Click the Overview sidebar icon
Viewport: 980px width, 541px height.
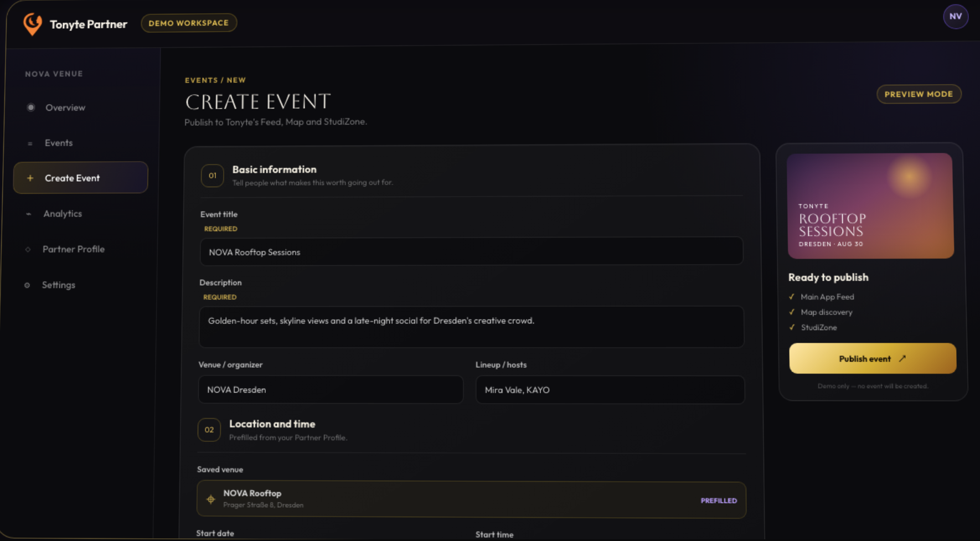(31, 107)
